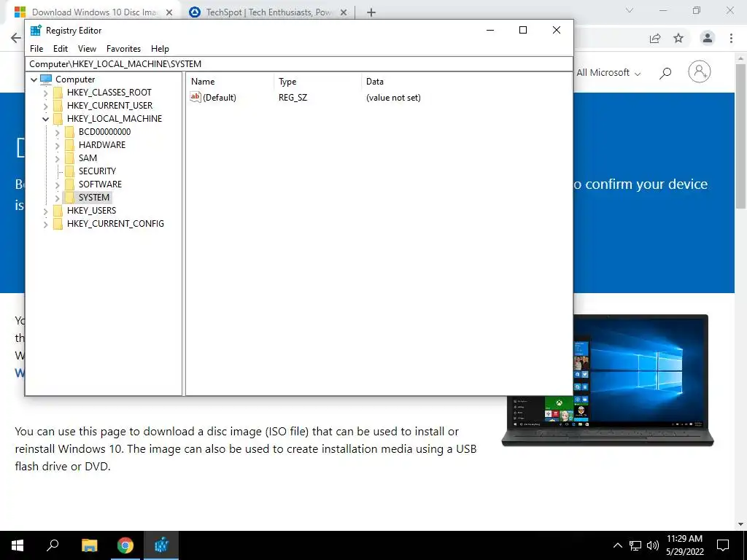Click the HKEY_USERS folder icon

point(58,211)
